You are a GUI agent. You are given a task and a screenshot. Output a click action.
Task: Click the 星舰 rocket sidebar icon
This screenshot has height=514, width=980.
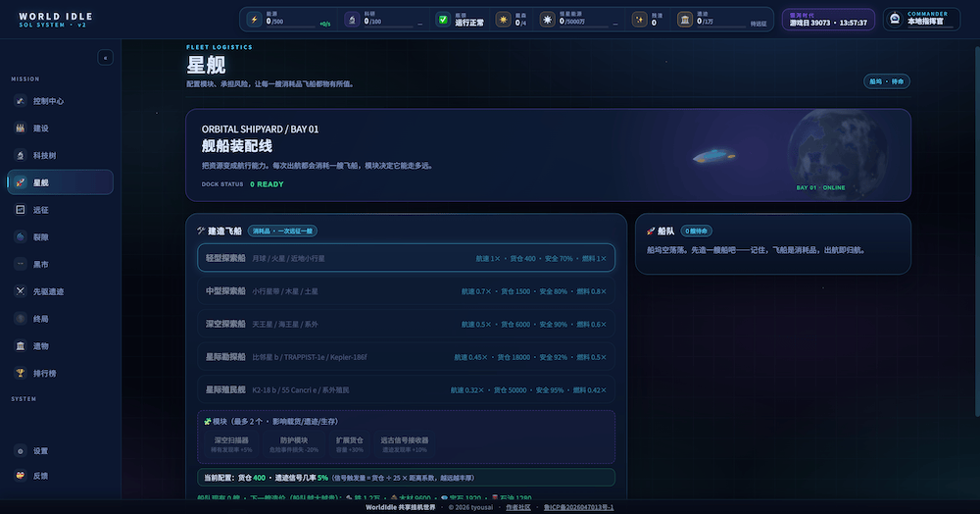point(20,182)
